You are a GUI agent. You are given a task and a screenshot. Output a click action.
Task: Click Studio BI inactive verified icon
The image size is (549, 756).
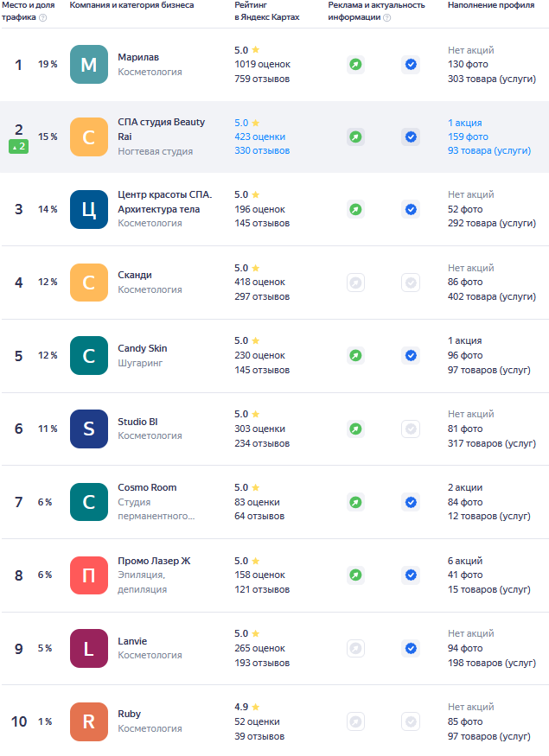[411, 429]
